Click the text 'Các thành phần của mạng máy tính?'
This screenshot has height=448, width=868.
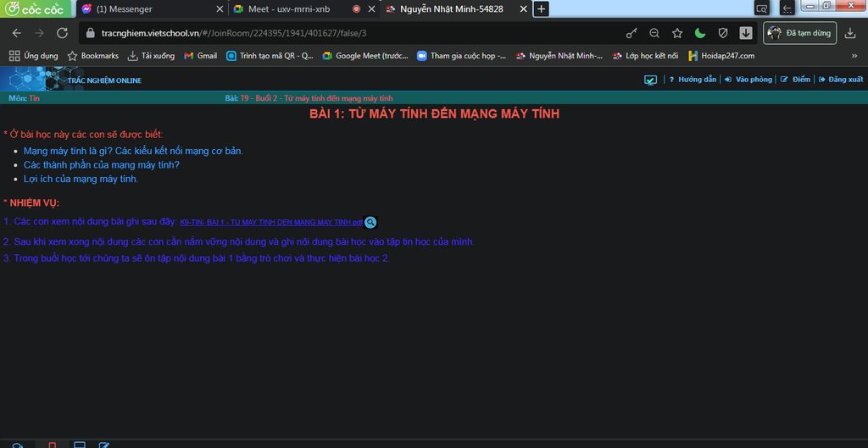(x=102, y=165)
